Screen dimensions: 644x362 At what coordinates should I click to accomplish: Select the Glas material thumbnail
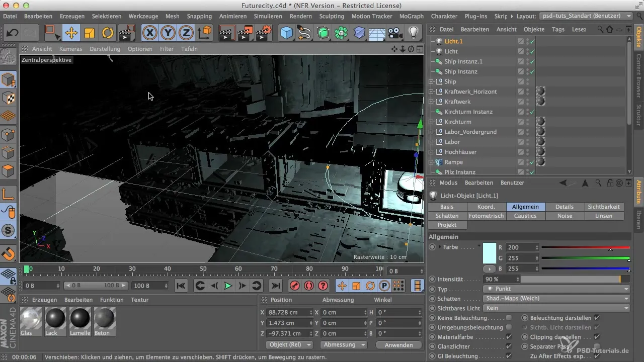pos(31,321)
